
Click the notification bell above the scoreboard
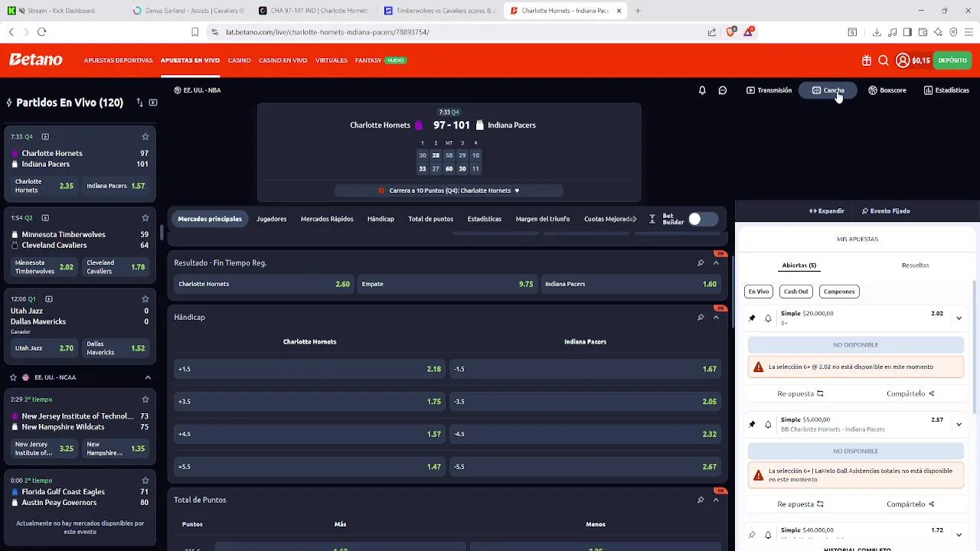coord(702,90)
